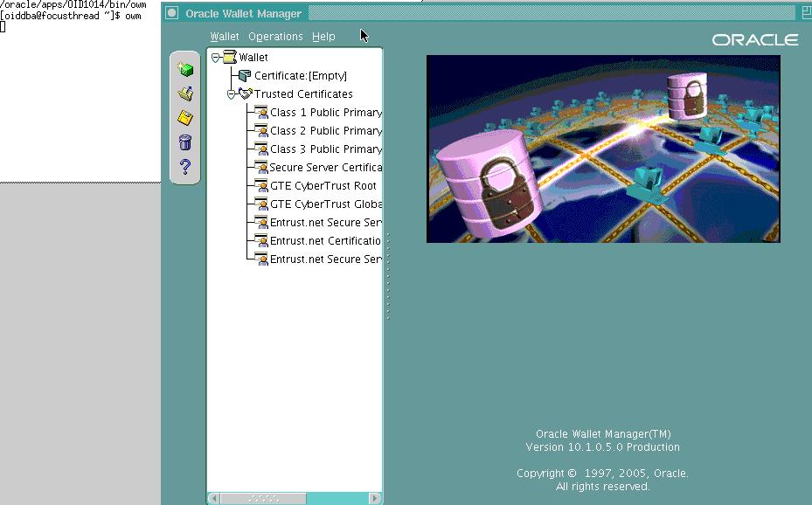Click the terminal window's owm command line
The image size is (812, 505).
point(71,16)
